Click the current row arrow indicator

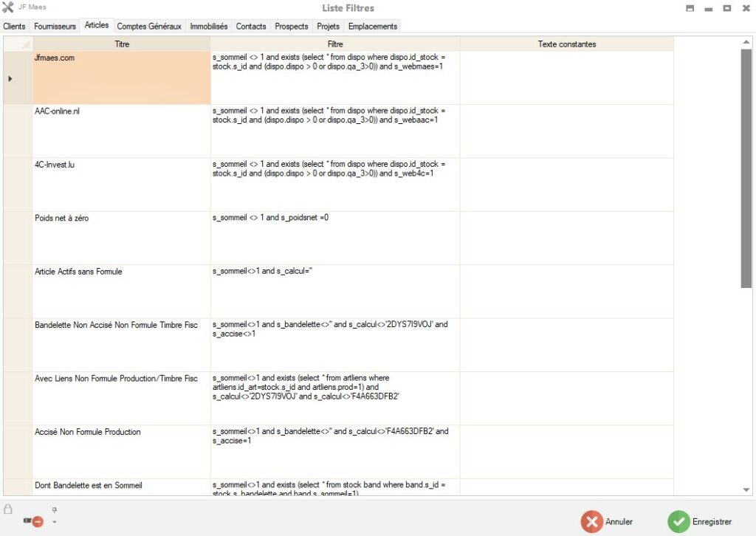click(x=10, y=78)
